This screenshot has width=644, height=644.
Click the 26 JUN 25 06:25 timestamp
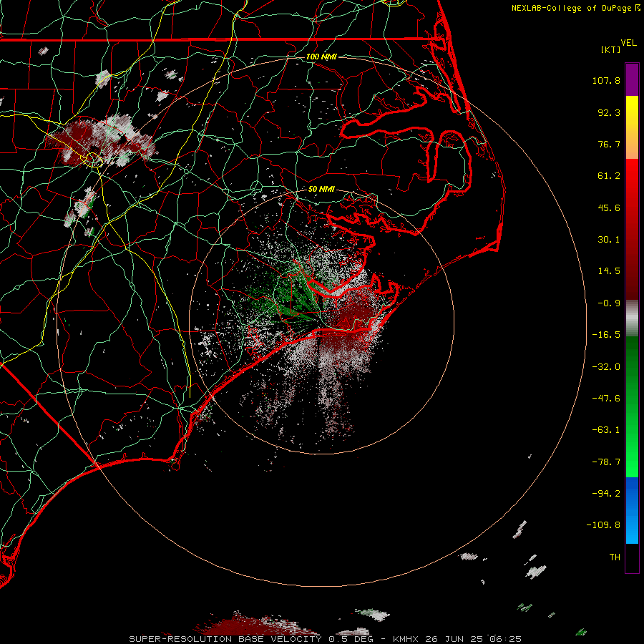pyautogui.click(x=473, y=639)
